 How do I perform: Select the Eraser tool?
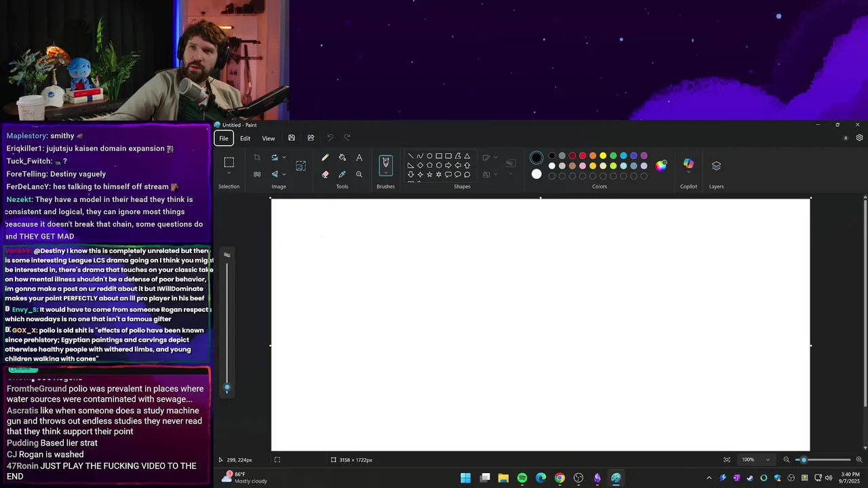click(x=325, y=174)
